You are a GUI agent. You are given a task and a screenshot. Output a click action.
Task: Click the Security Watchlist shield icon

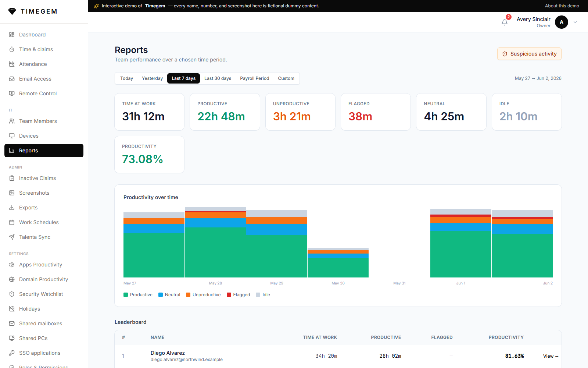tap(12, 294)
